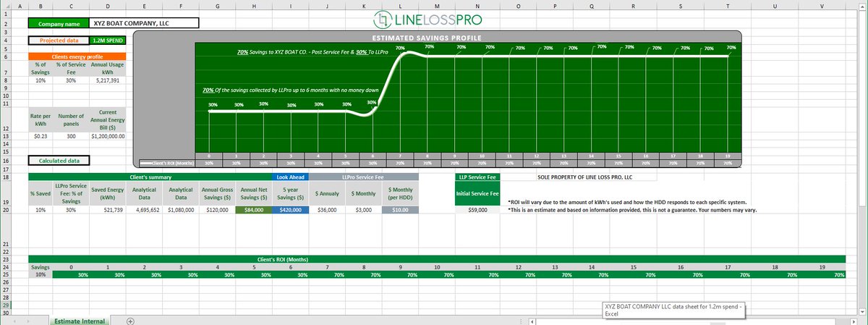Click the 300 number of panels cell
Viewport: 868px width, 325px height.
pyautogui.click(x=71, y=135)
